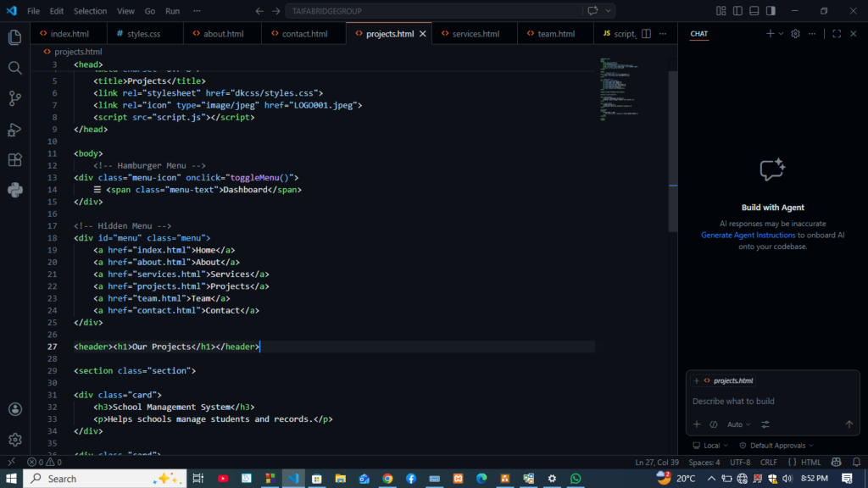Click the errors and warnings counter

[x=44, y=462]
